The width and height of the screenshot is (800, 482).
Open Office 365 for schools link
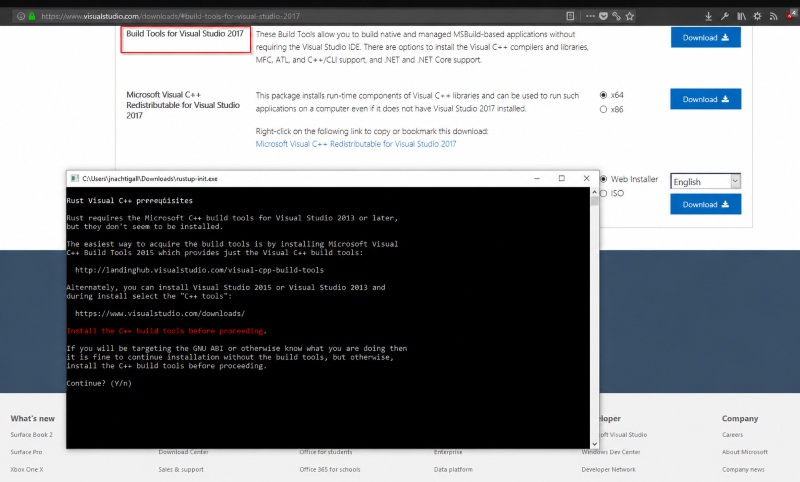click(330, 469)
